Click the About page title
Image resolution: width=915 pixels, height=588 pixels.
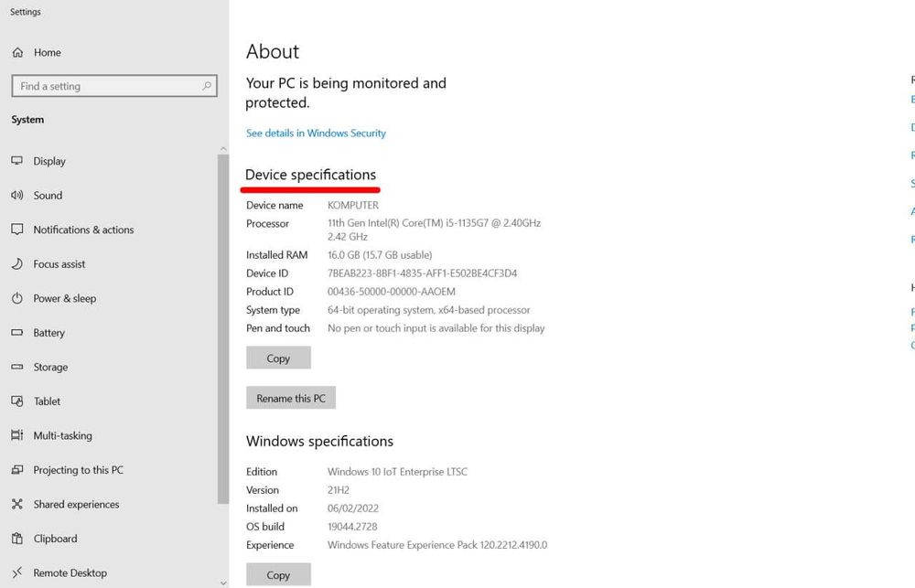[x=273, y=51]
